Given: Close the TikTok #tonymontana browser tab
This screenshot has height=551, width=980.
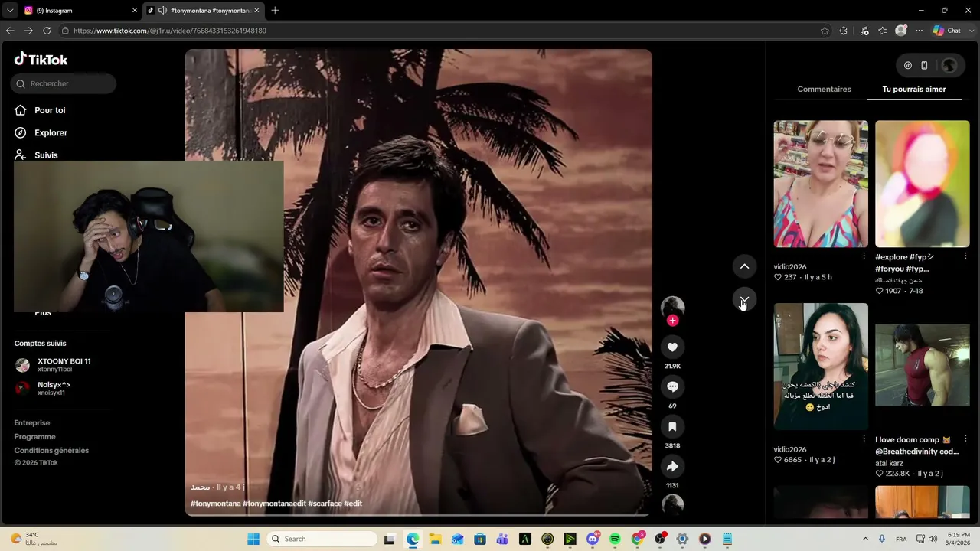Looking at the screenshot, I should tap(256, 11).
